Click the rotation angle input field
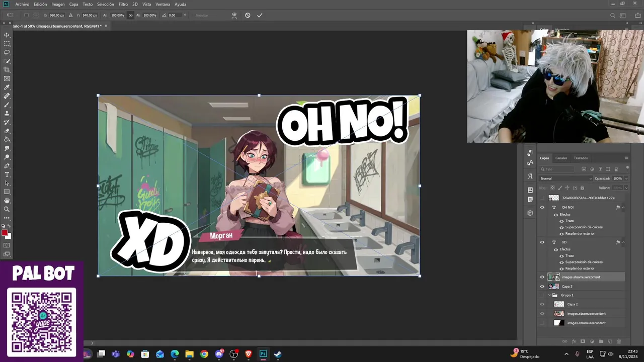 pyautogui.click(x=175, y=15)
